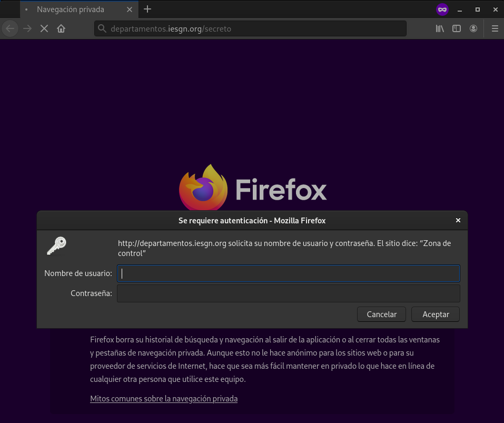Click the magnifier icon in the address bar
Viewport: 504px width, 423px height.
tap(103, 28)
